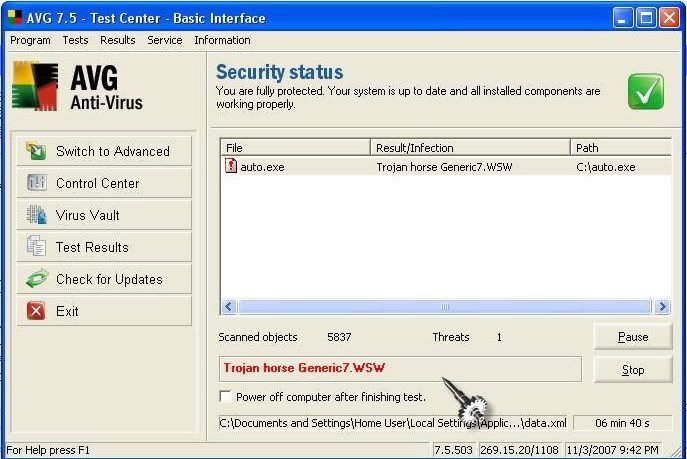Open the Tests menu

pos(75,40)
